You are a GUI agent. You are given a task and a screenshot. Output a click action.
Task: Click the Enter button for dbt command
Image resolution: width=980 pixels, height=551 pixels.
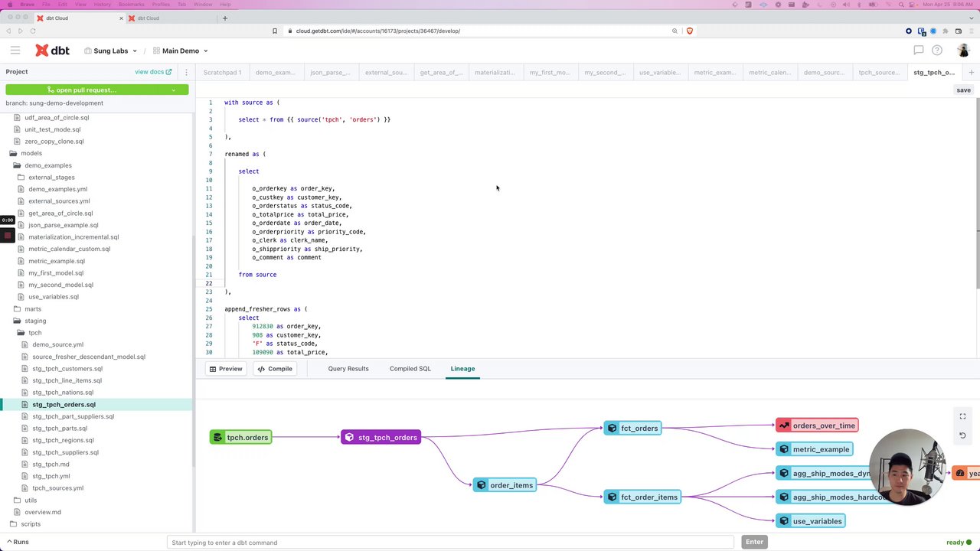point(754,543)
